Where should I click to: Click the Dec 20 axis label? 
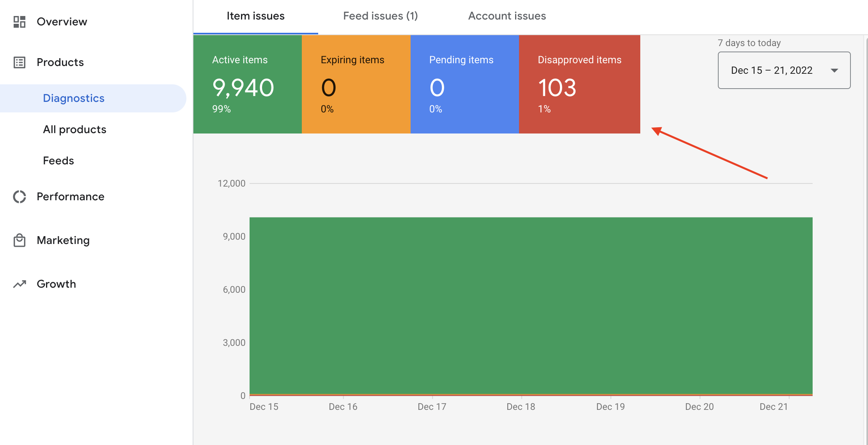pyautogui.click(x=700, y=407)
